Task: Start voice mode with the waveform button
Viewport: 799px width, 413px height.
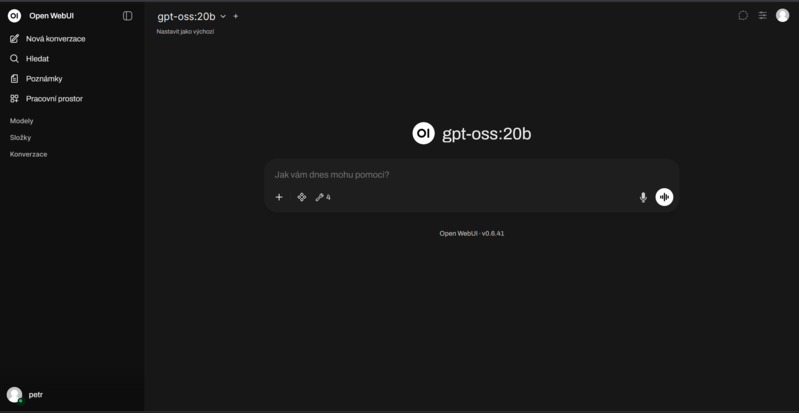Action: click(x=664, y=197)
